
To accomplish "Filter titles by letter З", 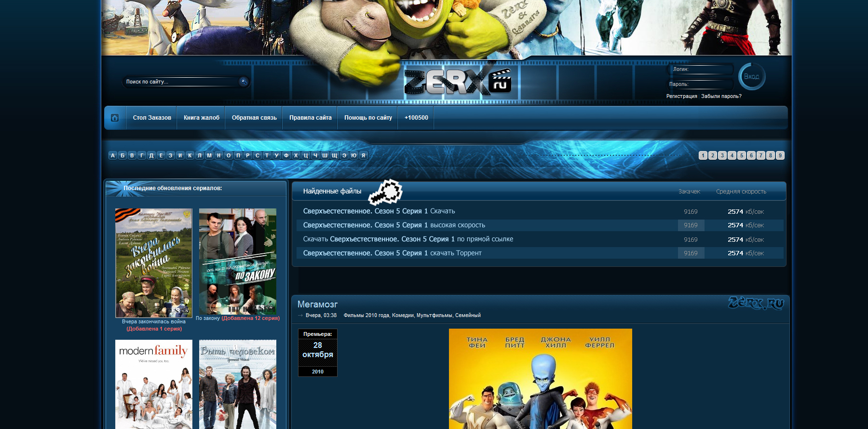I will tap(171, 155).
